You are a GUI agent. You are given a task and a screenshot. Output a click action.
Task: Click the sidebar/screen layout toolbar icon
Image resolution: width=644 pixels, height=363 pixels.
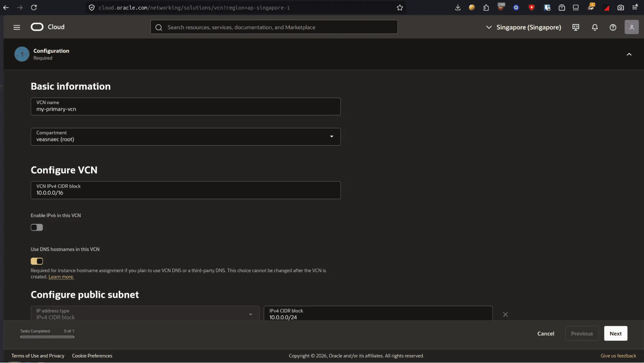[x=576, y=7]
